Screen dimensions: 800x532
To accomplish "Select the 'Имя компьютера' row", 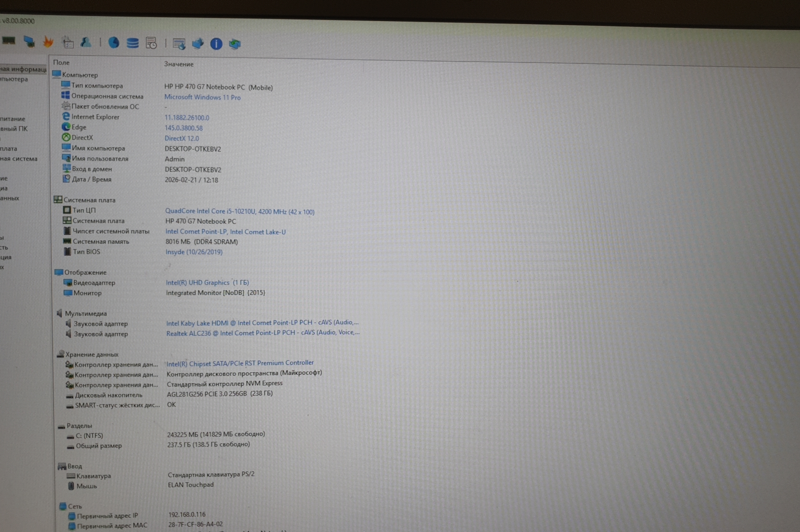I will [x=98, y=148].
